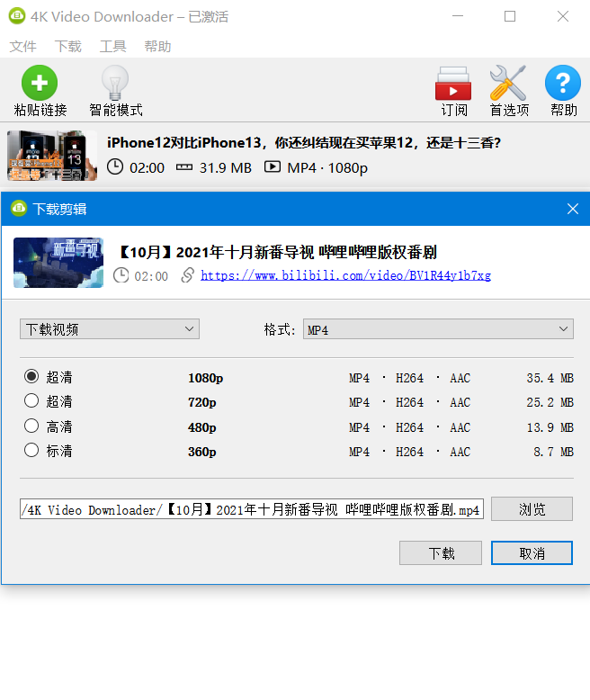Click the green Paste Link (粘贴链接) icon
Screen dimensions: 590x700
[40, 84]
